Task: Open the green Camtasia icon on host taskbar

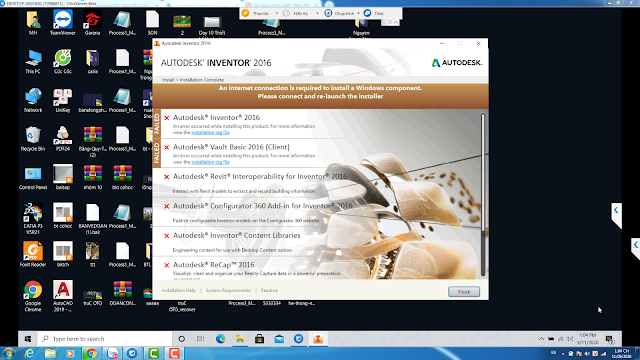Action: click(153, 353)
